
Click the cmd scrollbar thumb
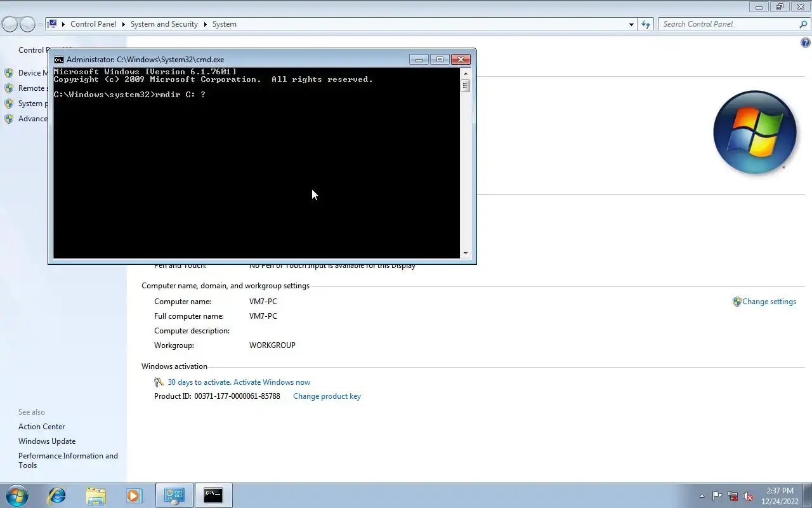click(466, 86)
